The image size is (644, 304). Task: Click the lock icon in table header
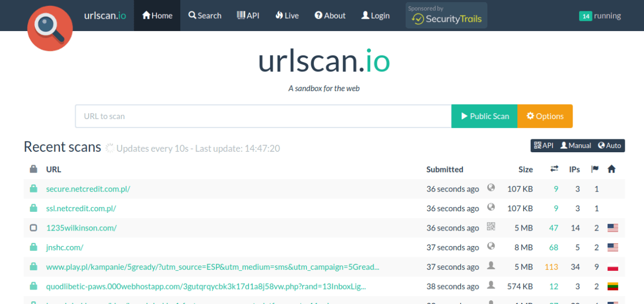(x=33, y=169)
